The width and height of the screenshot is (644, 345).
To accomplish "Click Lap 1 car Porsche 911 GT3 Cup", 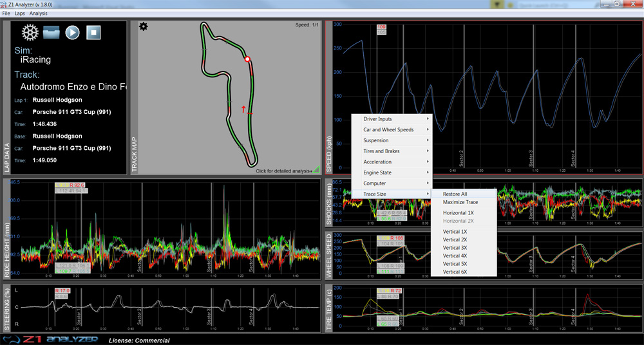I will [71, 112].
